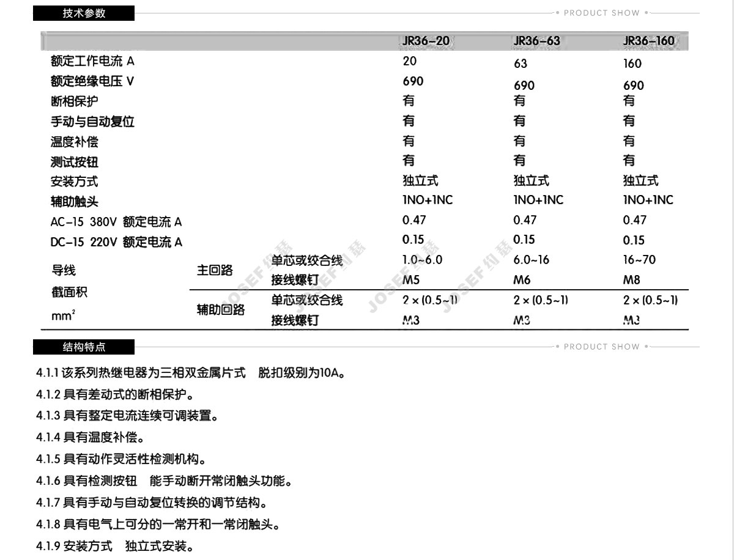
Task: Click the 测试按钮 row label
Action: coord(74,162)
